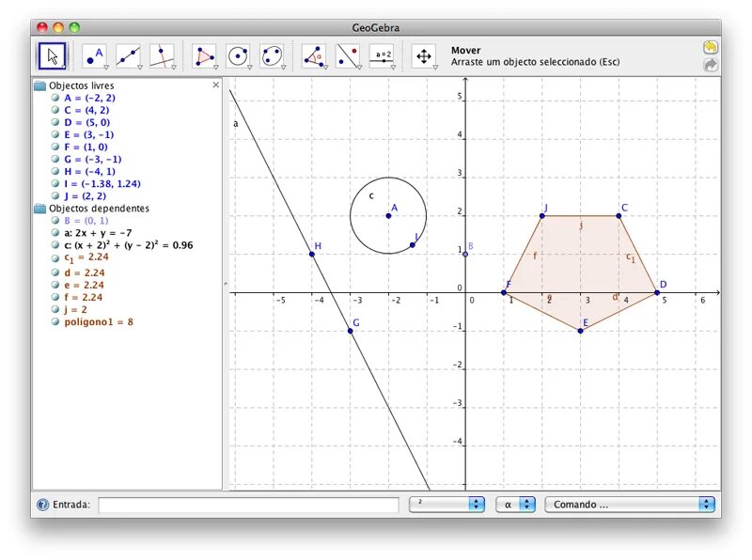Screen dimensions: 752x560
Task: Click the Redo arrow icon
Action: [711, 65]
